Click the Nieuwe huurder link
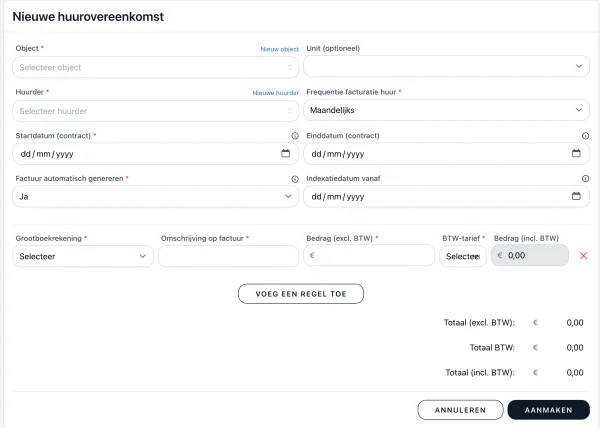The height and width of the screenshot is (428, 600). click(x=276, y=93)
